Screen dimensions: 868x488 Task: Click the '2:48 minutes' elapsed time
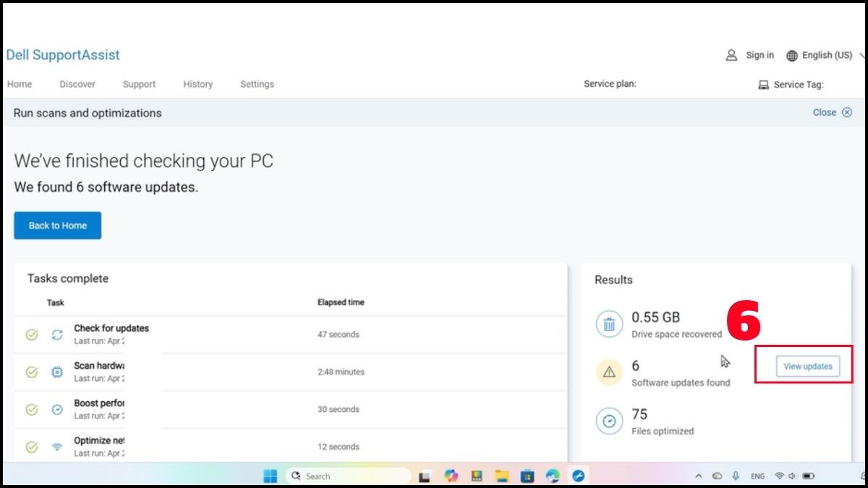coord(341,372)
